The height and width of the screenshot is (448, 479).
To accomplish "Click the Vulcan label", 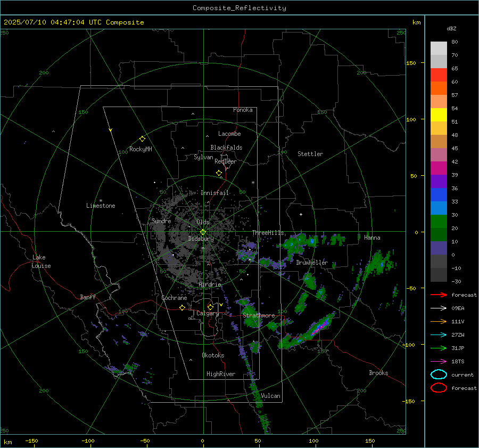I will coord(270,396).
